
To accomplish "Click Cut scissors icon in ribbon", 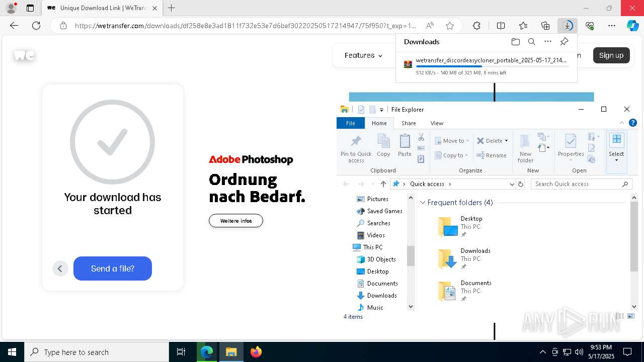I will (421, 137).
